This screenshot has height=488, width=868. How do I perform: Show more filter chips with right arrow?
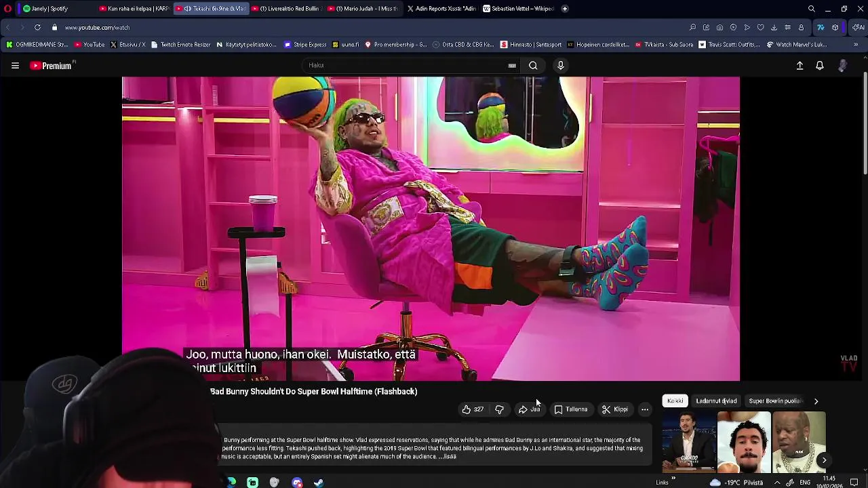pos(816,401)
